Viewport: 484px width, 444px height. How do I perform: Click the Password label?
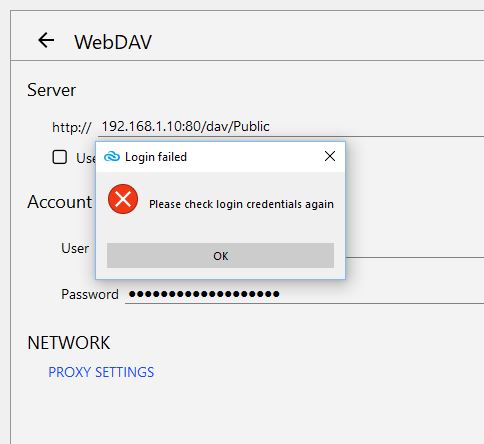click(90, 294)
